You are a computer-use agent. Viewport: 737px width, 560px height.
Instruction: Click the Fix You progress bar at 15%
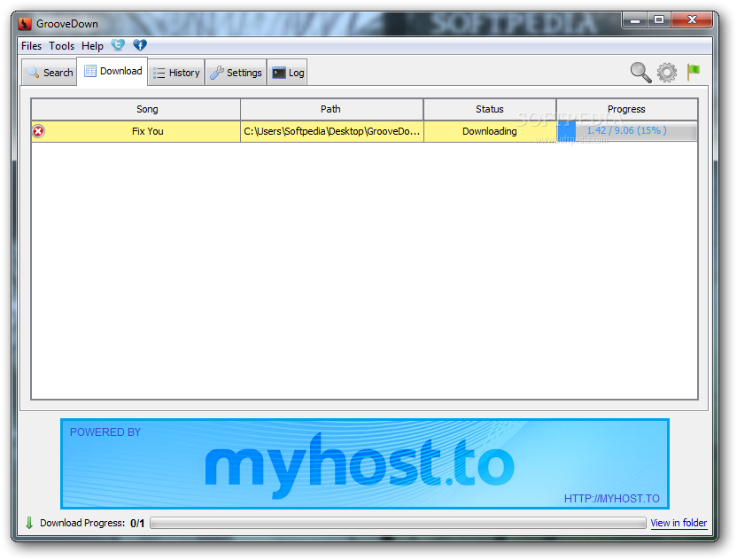[x=627, y=131]
